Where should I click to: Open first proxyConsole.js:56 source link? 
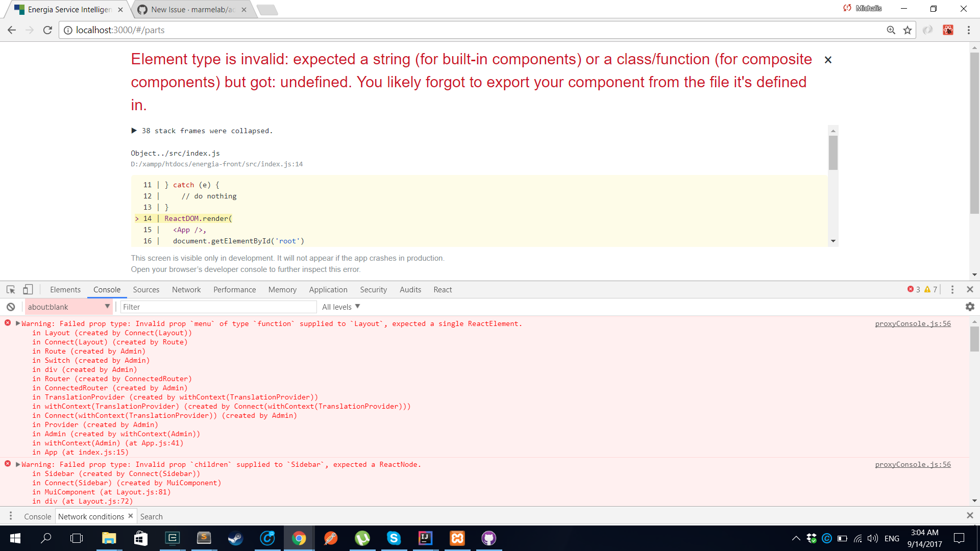[913, 323]
